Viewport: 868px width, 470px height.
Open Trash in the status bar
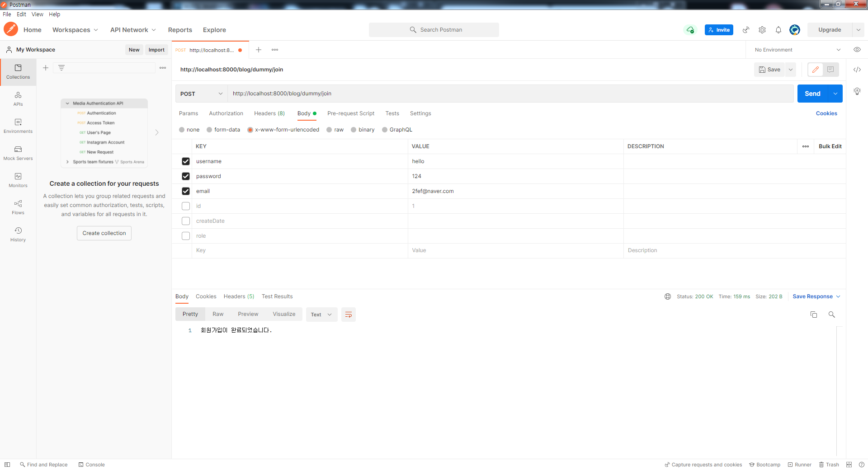point(829,465)
